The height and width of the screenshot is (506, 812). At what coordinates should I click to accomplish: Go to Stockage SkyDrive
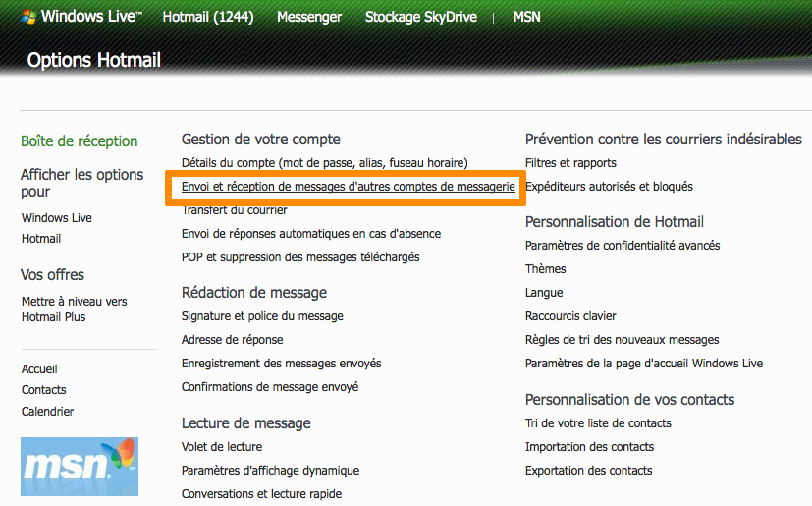click(x=421, y=17)
